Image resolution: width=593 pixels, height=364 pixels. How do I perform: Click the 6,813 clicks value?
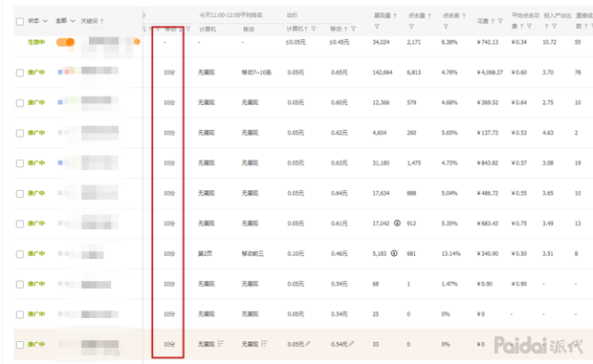coord(414,72)
